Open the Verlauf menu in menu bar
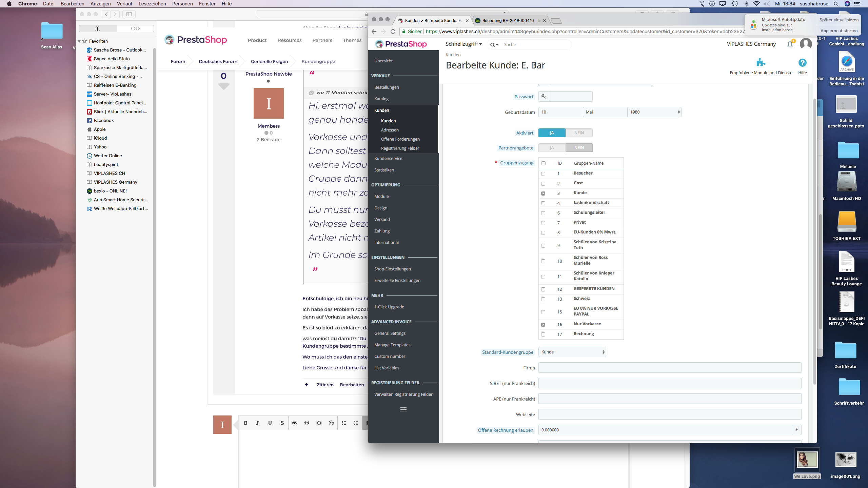The height and width of the screenshot is (488, 868). point(124,4)
